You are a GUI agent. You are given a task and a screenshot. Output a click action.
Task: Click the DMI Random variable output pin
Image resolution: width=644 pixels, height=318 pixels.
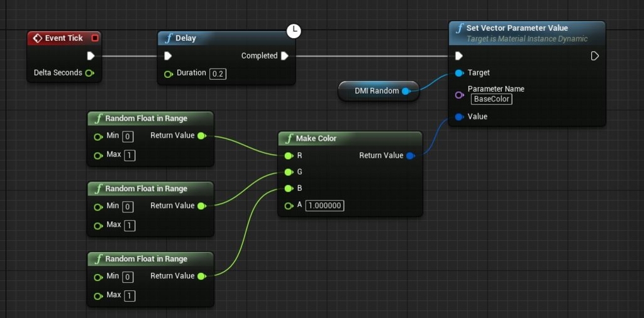(x=406, y=91)
